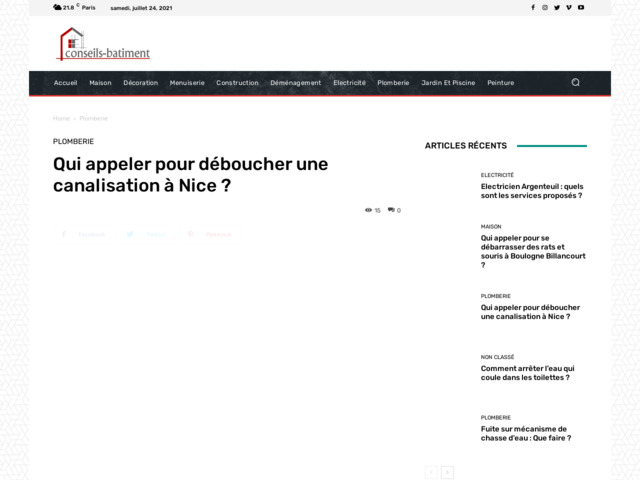Open the Maison menu item
The height and width of the screenshot is (480, 640).
(100, 83)
